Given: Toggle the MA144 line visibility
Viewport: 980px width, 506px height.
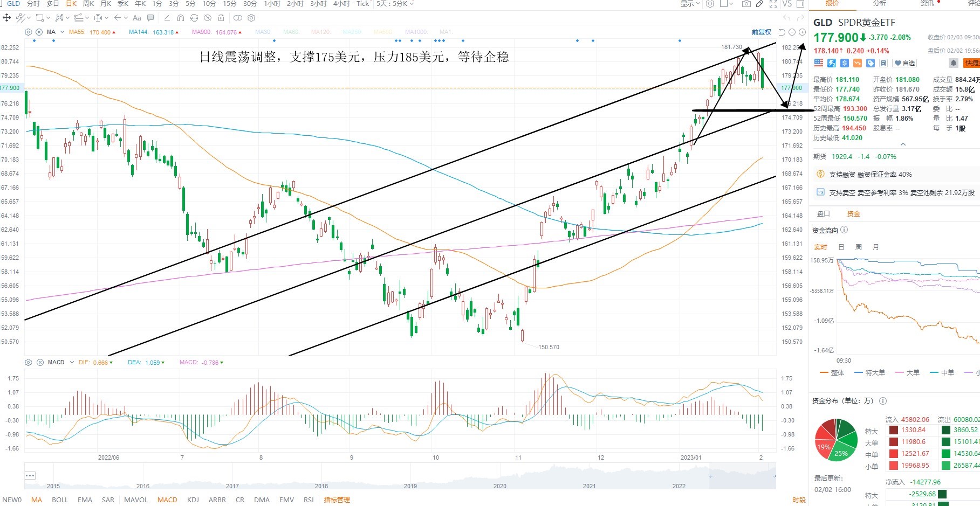Looking at the screenshot, I should [x=154, y=32].
